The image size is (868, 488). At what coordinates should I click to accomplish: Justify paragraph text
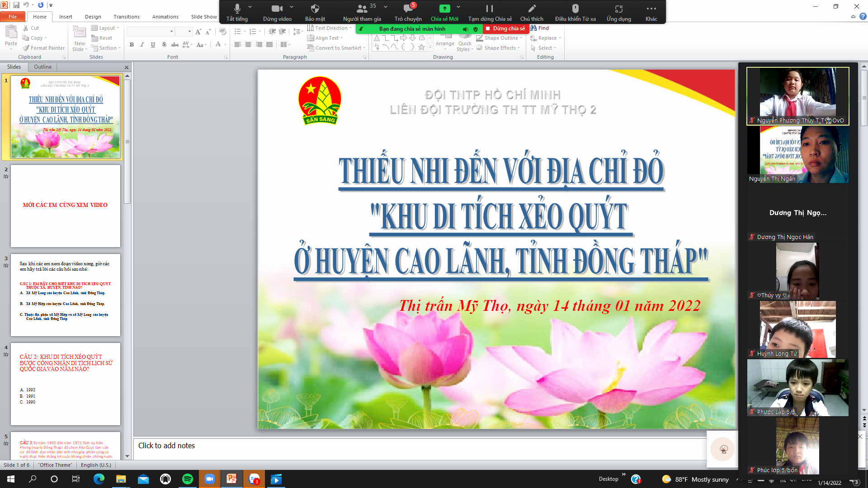tap(269, 45)
